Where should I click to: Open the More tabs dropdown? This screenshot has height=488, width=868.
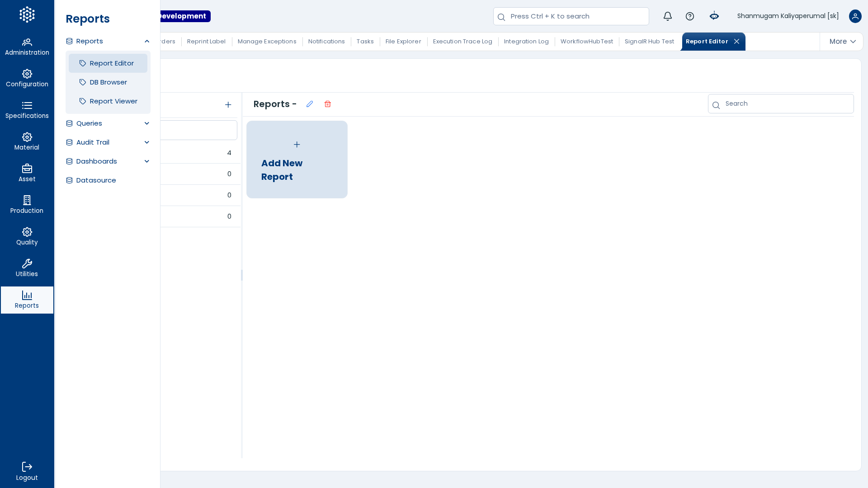[842, 42]
